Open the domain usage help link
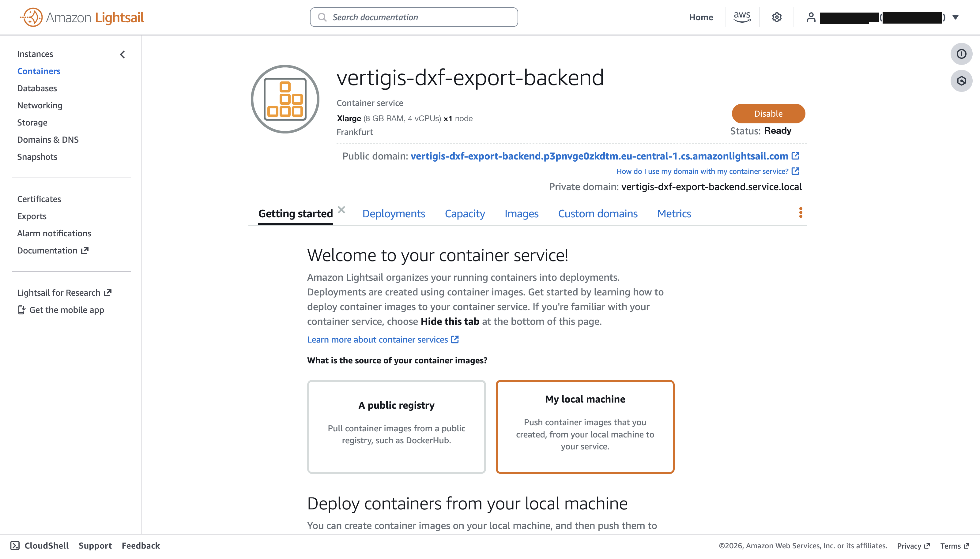Viewport: 980px width, 559px height. tap(708, 171)
